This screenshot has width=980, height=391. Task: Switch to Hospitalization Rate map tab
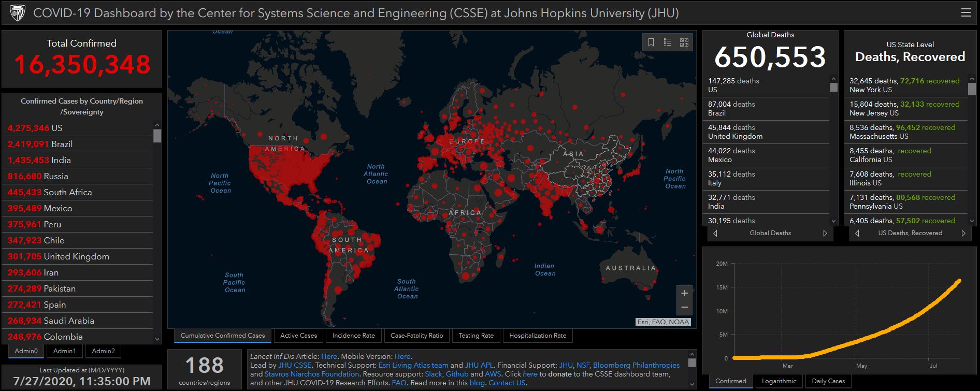click(538, 336)
